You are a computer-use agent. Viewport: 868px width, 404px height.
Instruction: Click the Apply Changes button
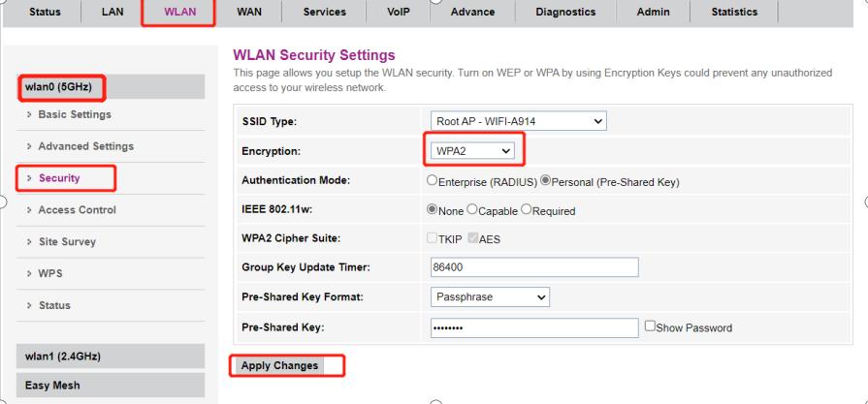click(274, 365)
